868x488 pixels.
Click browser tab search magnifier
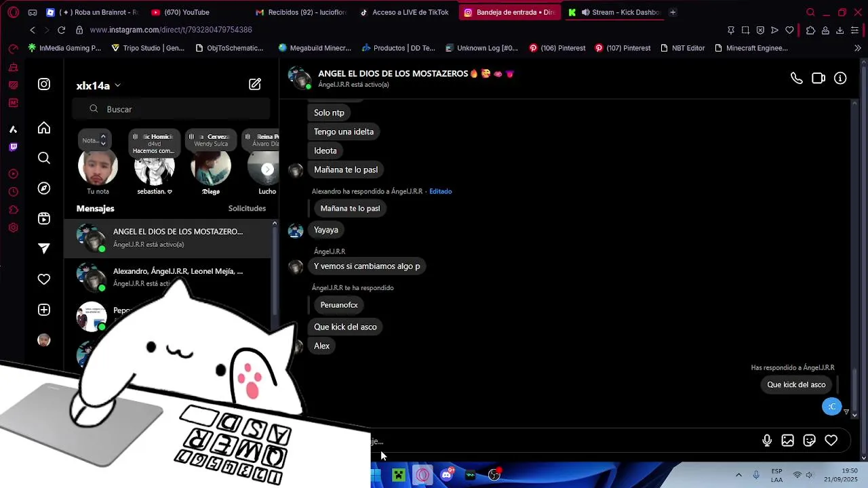tap(810, 12)
